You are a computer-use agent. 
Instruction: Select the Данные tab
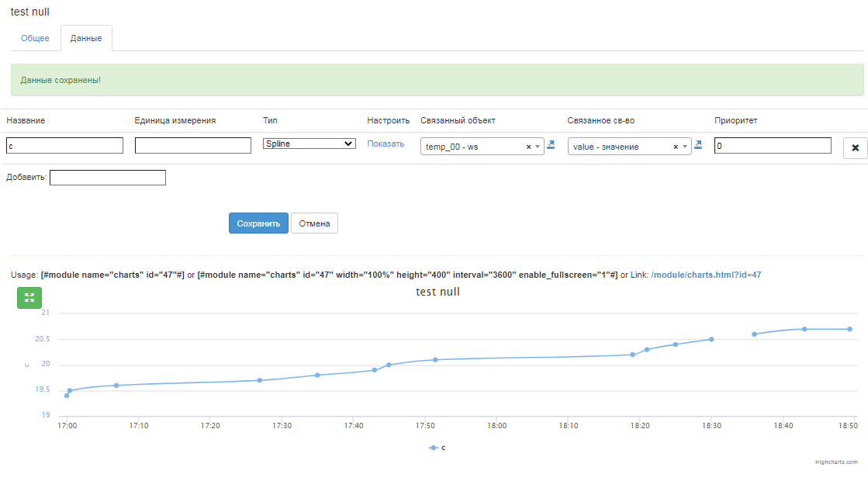tap(86, 38)
